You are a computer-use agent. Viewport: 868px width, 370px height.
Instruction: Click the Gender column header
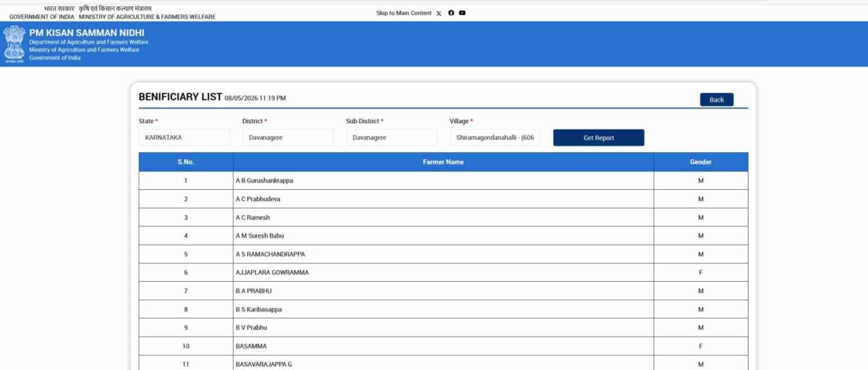coord(701,162)
